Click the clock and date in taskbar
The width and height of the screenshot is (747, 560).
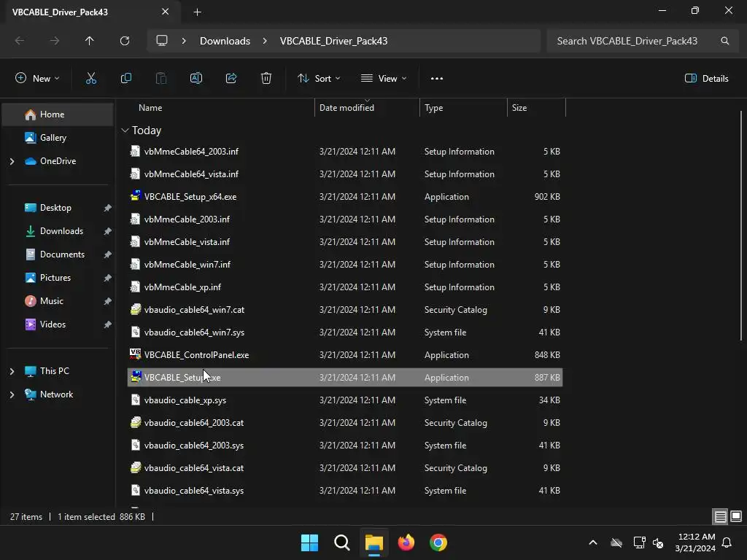pos(695,542)
